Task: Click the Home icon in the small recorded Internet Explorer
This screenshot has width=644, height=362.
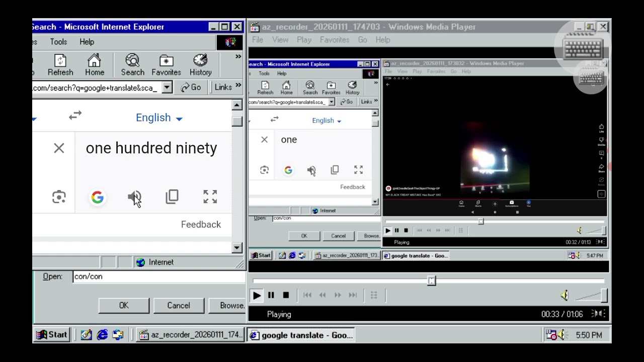Action: click(x=286, y=88)
